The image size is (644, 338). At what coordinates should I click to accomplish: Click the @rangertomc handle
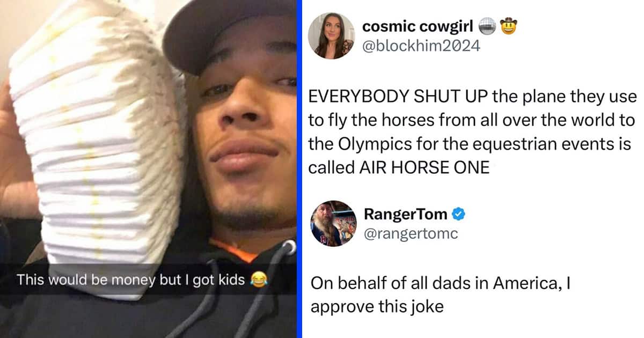411,233
